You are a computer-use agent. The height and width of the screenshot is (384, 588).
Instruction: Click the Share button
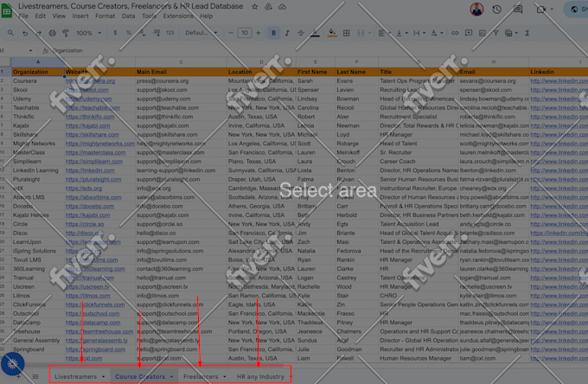(x=577, y=10)
